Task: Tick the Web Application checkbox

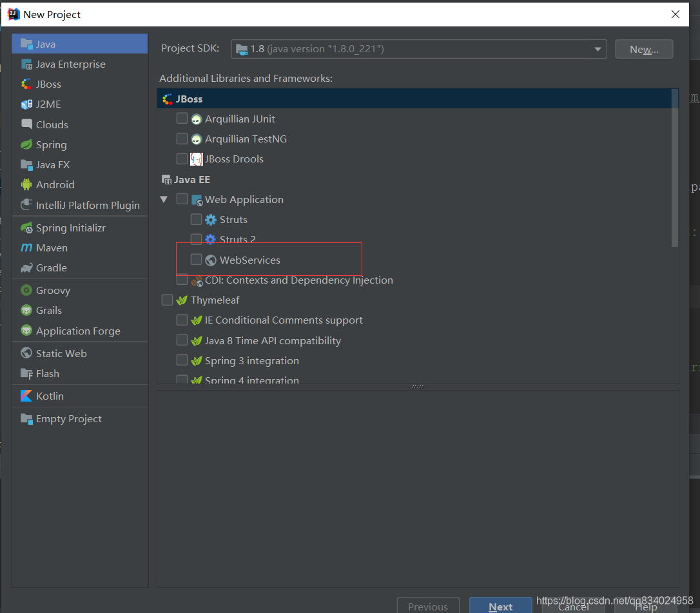Action: coord(182,199)
